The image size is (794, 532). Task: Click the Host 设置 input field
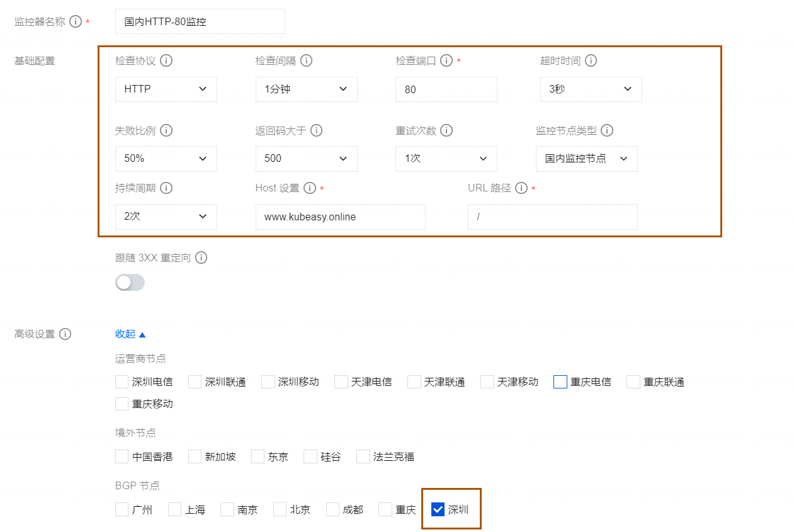pos(341,217)
